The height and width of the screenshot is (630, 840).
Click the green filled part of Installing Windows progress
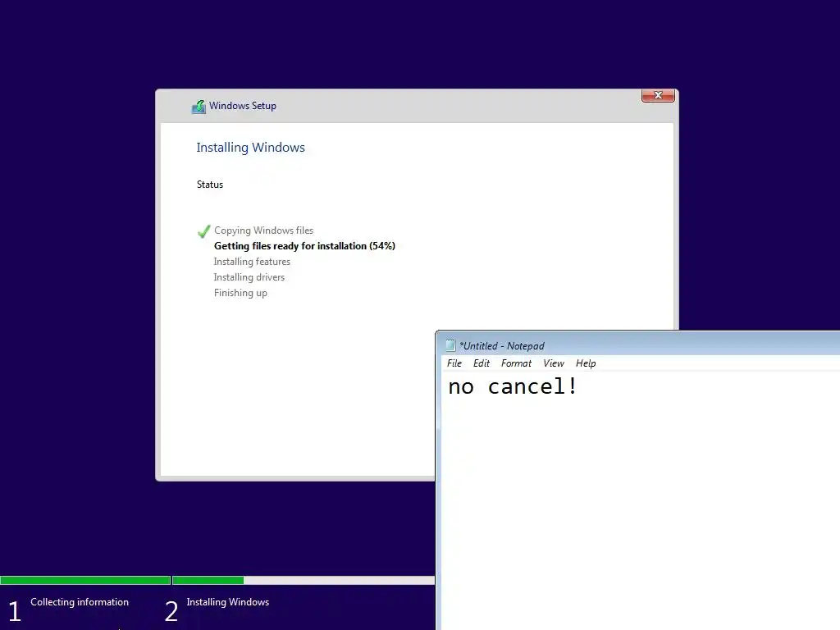click(208, 580)
